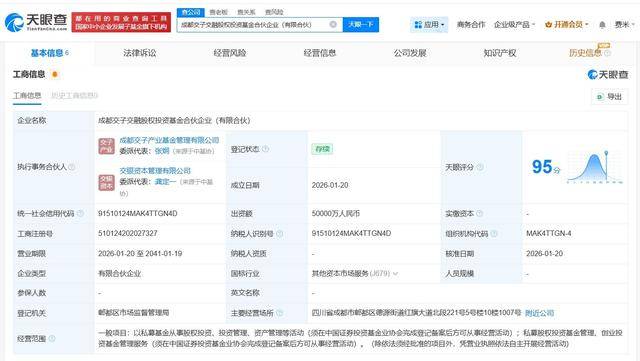Click the 50000万人民币 capital value

tap(336, 213)
